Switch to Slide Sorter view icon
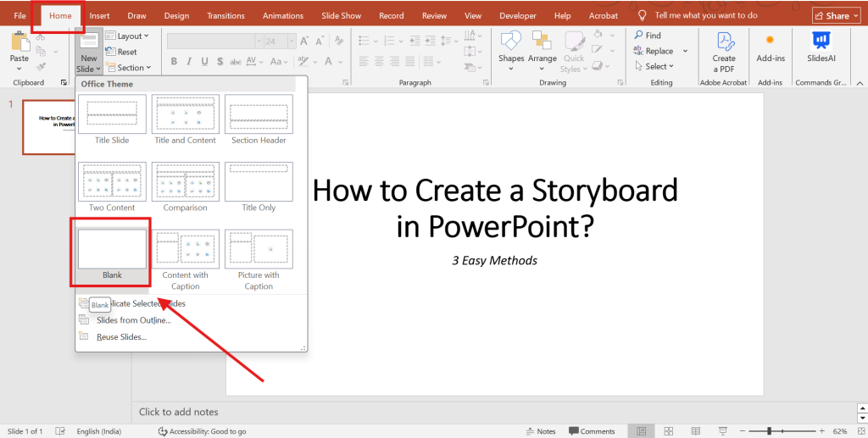The width and height of the screenshot is (868, 438). point(669,431)
